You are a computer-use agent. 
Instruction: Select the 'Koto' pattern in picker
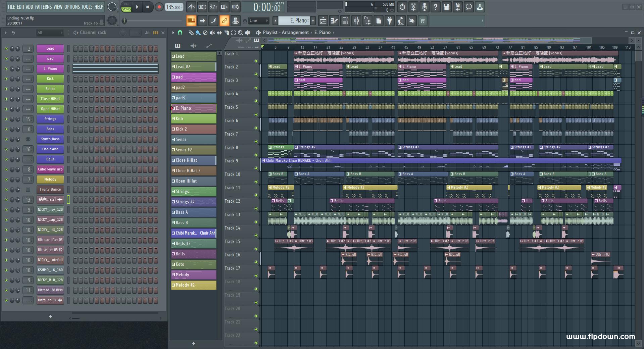(x=194, y=264)
